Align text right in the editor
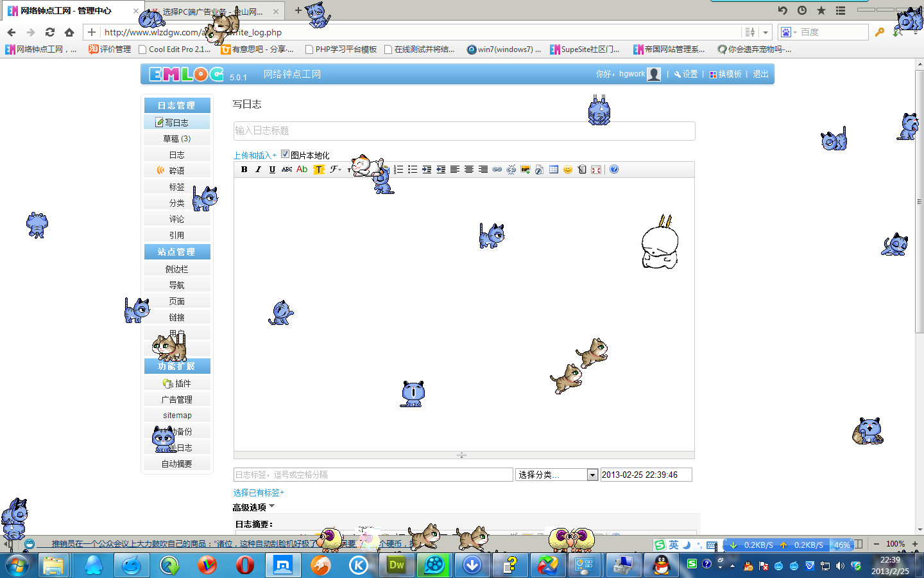This screenshot has height=578, width=924. coord(483,170)
